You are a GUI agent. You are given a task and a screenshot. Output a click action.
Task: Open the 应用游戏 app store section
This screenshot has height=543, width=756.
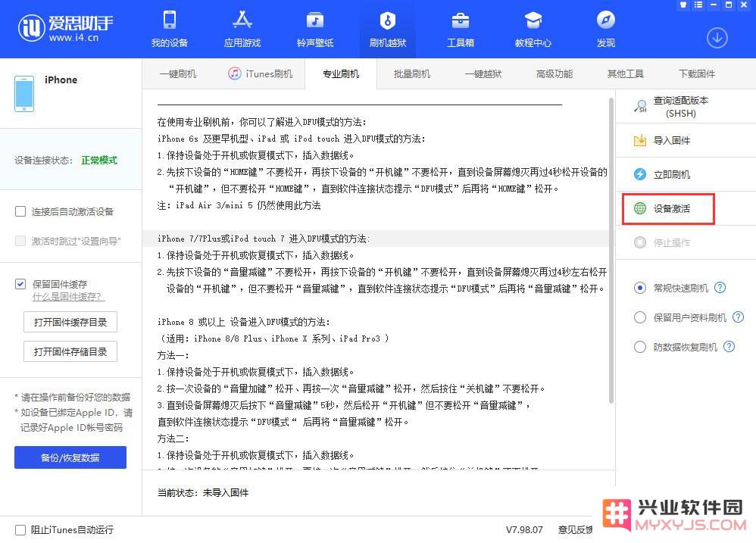coord(242,30)
